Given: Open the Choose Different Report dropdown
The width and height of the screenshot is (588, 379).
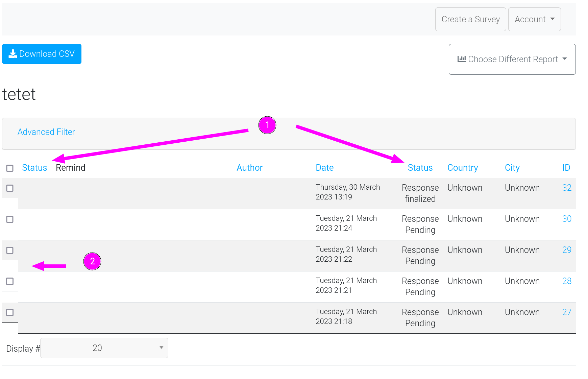Looking at the screenshot, I should point(512,59).
